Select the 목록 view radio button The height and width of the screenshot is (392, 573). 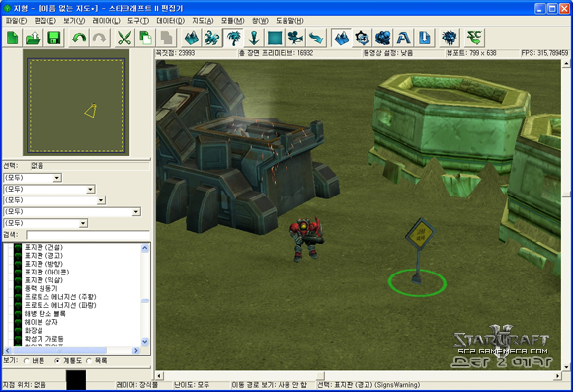point(89,361)
